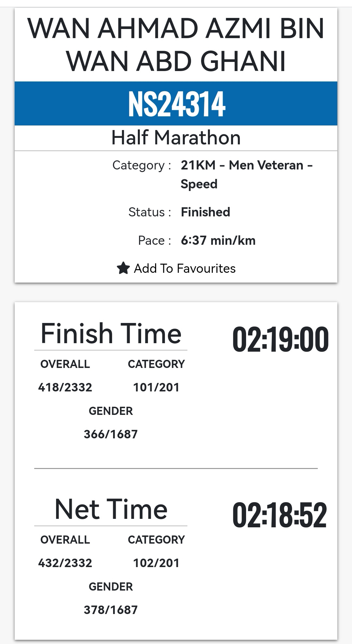Click finish category rank 101/201
The height and width of the screenshot is (644, 352).
pyautogui.click(x=156, y=387)
